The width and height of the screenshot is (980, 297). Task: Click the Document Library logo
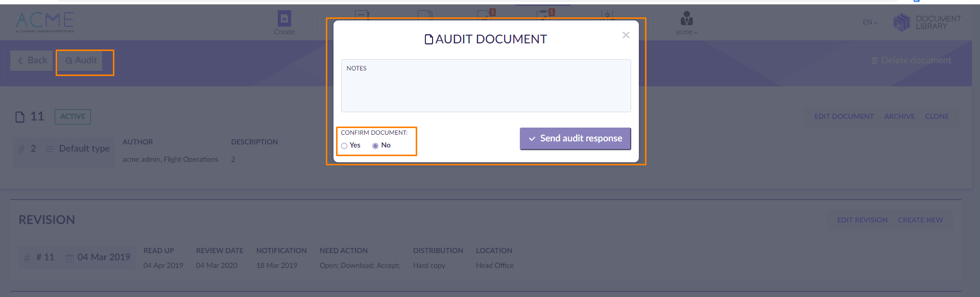[x=901, y=22]
